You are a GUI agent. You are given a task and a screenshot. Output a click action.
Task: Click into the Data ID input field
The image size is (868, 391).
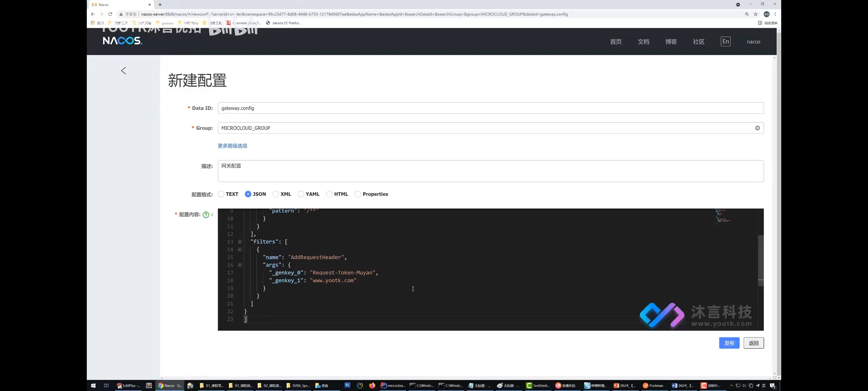tap(490, 108)
